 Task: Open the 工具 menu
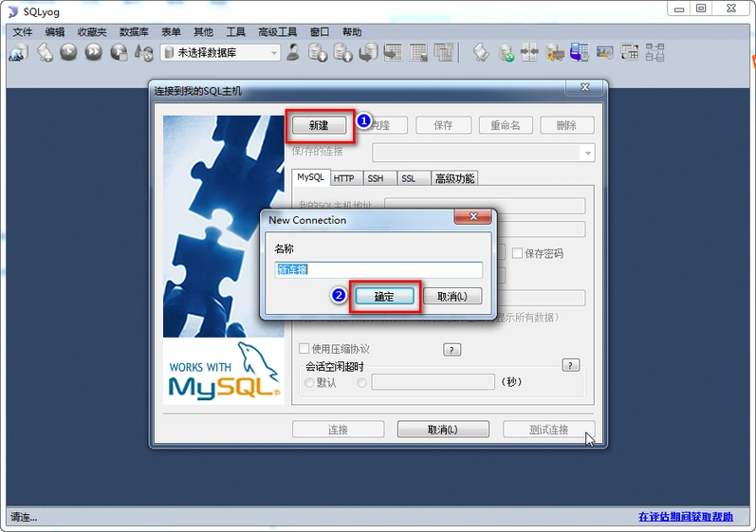coord(236,32)
